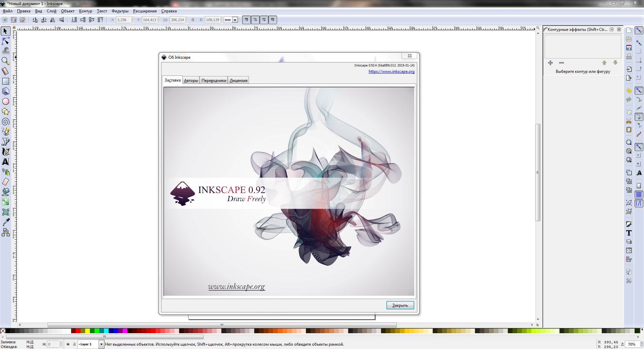Switch to the Лицензия tab
644x349 pixels.
click(238, 81)
